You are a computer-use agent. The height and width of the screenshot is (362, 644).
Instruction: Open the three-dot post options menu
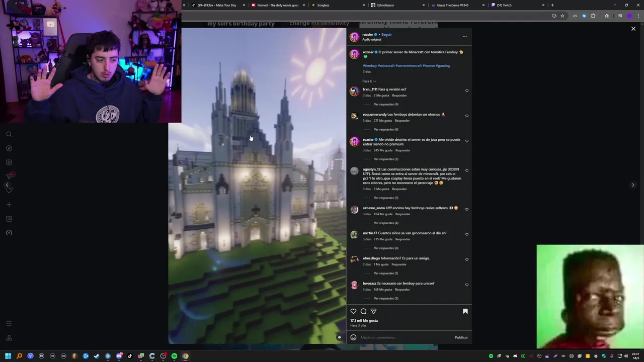tap(465, 37)
